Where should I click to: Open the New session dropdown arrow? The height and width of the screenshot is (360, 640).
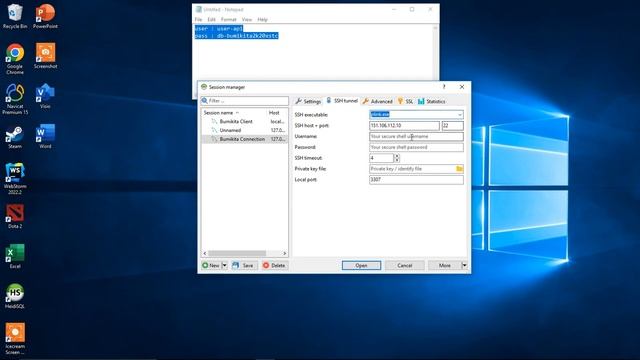[x=224, y=265]
